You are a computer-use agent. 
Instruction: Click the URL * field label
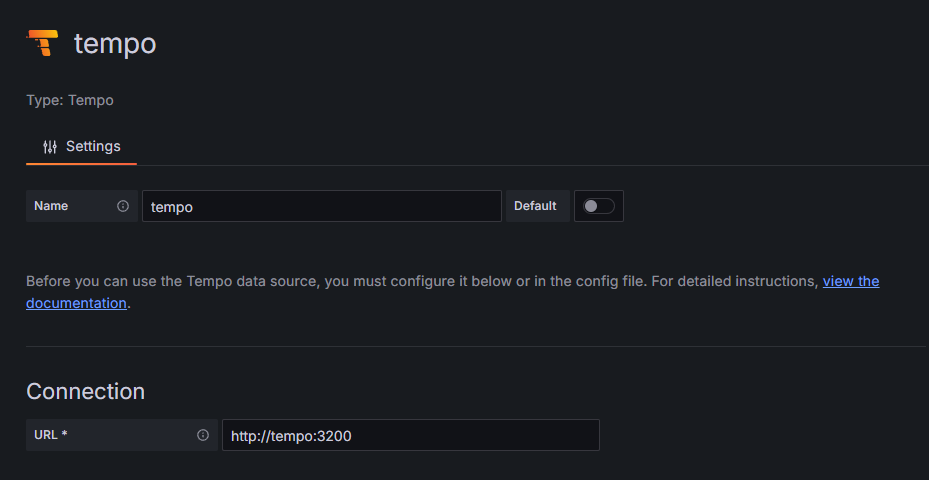50,435
